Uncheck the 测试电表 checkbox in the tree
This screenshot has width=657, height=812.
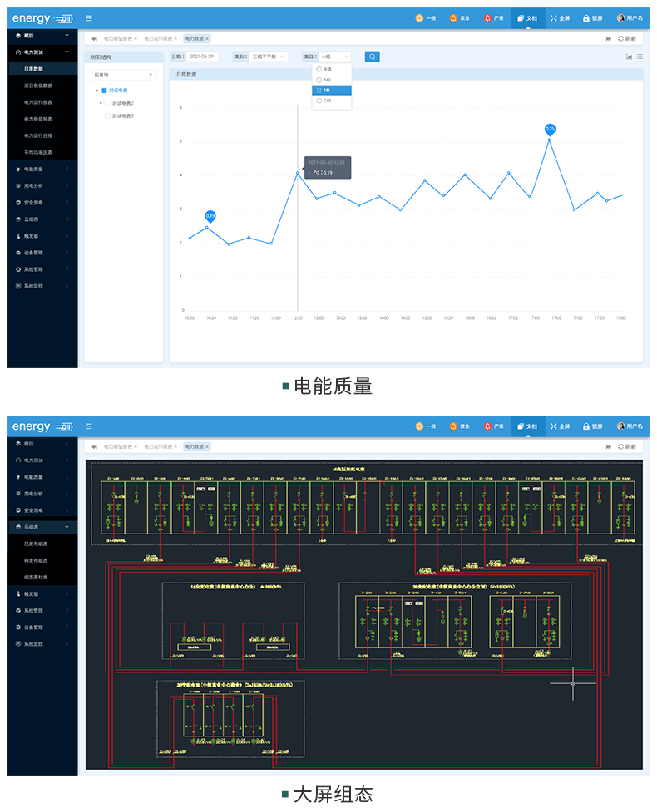coord(104,90)
